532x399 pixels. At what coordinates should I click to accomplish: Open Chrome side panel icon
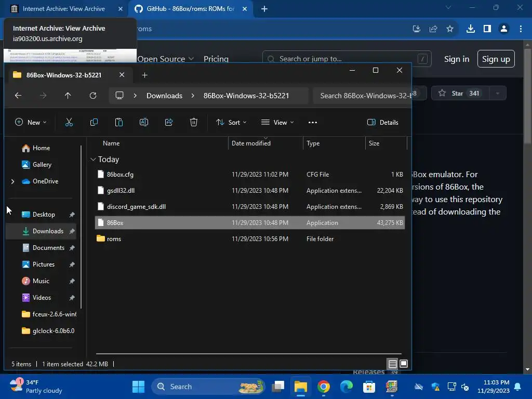(x=487, y=29)
